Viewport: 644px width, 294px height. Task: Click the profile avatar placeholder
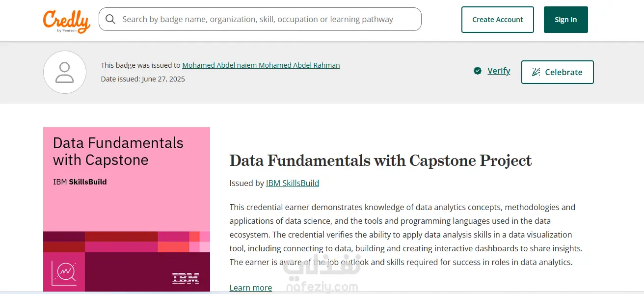(65, 72)
